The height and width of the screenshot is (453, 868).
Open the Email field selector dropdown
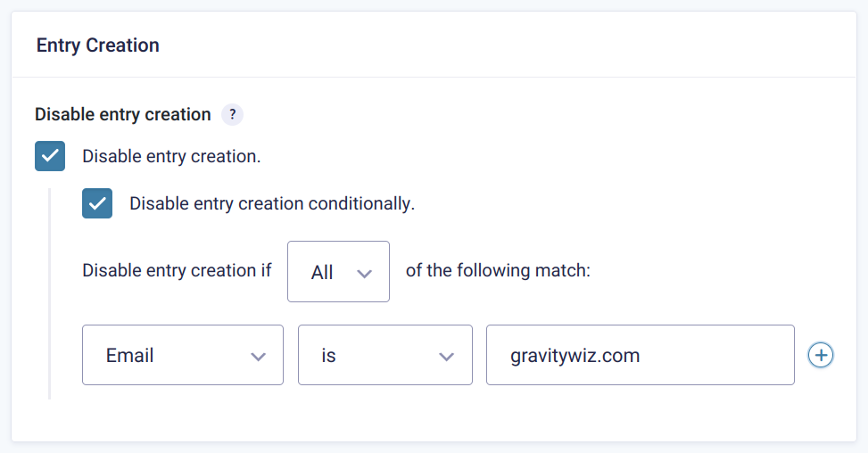click(x=182, y=355)
